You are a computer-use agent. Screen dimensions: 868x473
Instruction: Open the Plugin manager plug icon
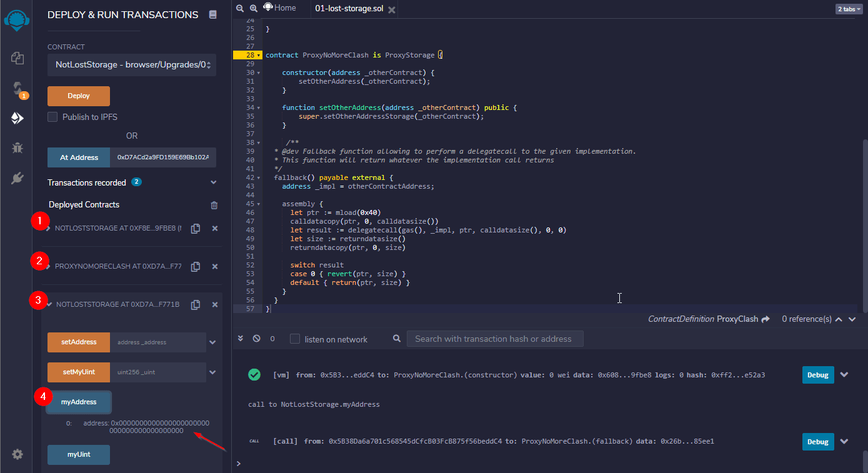(x=17, y=178)
